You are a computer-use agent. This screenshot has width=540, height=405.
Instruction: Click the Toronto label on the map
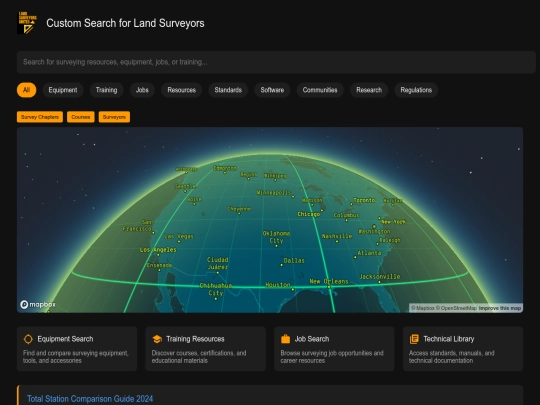(364, 200)
